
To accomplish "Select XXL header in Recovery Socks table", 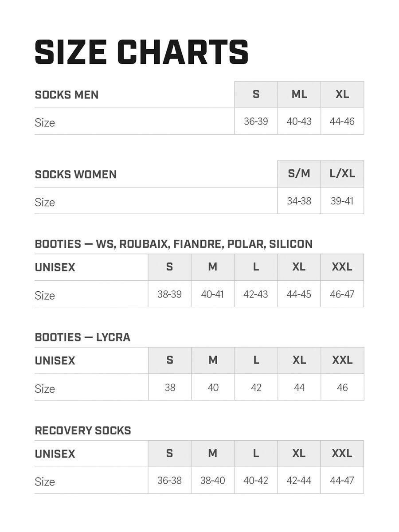I will pos(342,454).
